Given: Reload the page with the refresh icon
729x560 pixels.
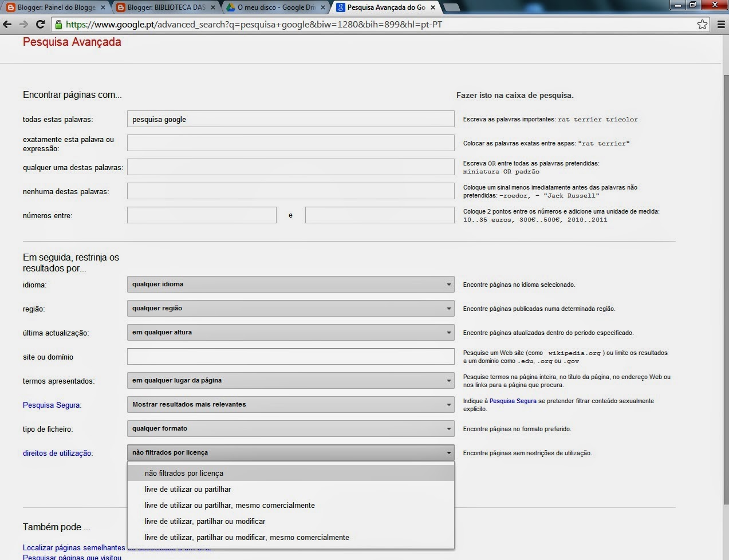Looking at the screenshot, I should (x=40, y=25).
